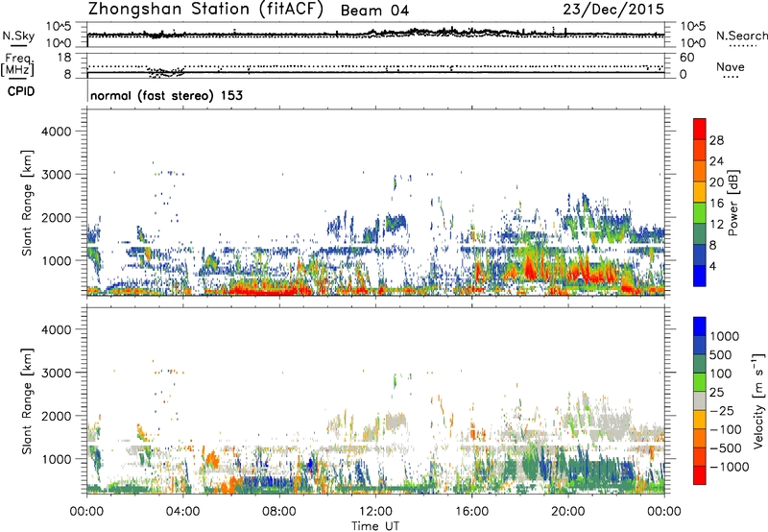Click the 'Zhongshan Station (fitACF)' title
Image resolution: width=768 pixels, height=532 pixels.
(205, 9)
